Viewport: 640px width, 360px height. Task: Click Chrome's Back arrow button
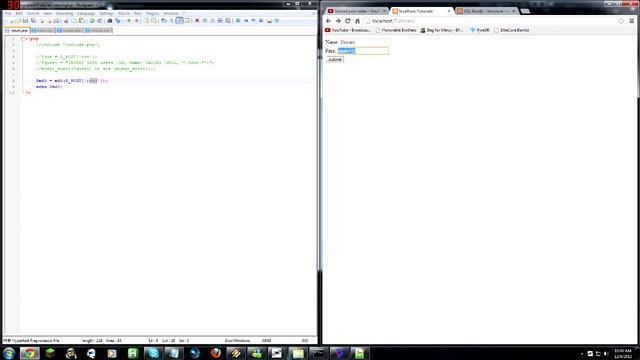click(x=329, y=21)
